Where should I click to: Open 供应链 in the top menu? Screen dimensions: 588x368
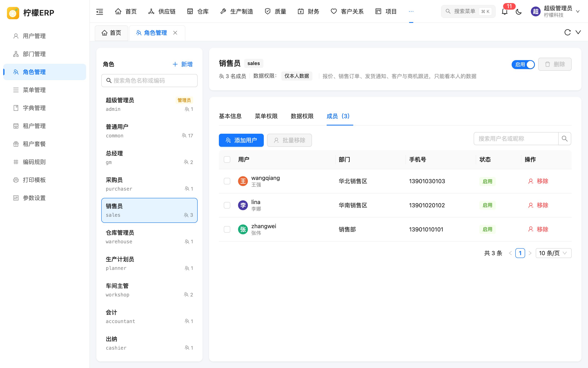(x=162, y=11)
